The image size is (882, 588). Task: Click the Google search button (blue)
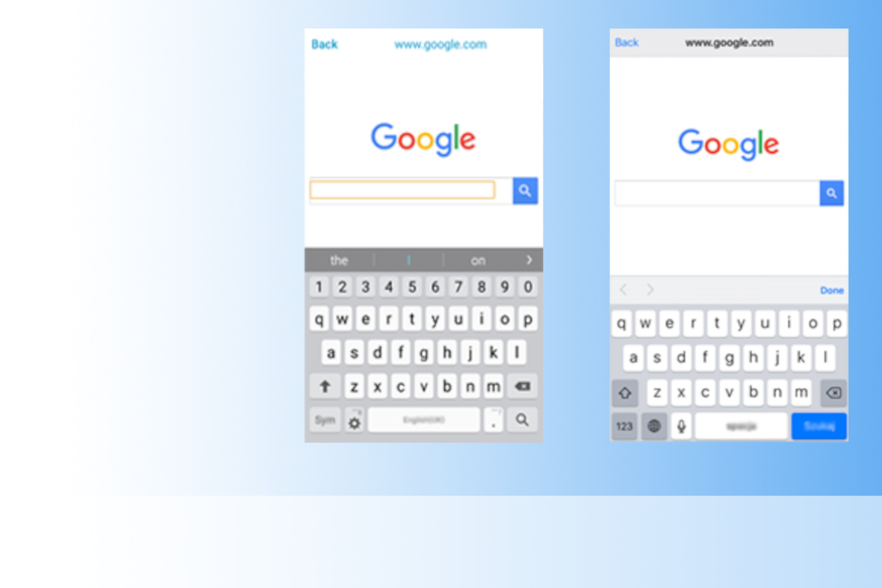525,191
